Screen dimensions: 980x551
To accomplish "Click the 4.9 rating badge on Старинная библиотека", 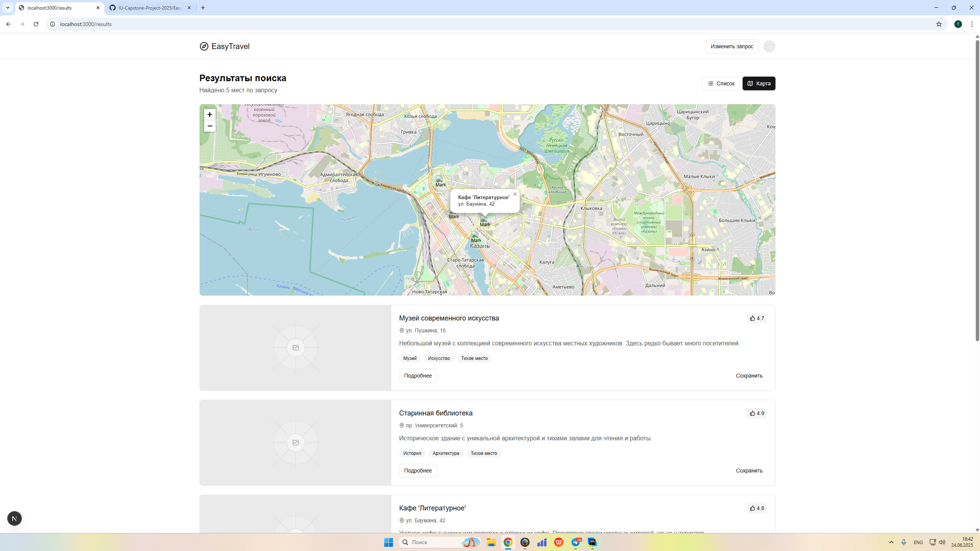I will (x=756, y=413).
